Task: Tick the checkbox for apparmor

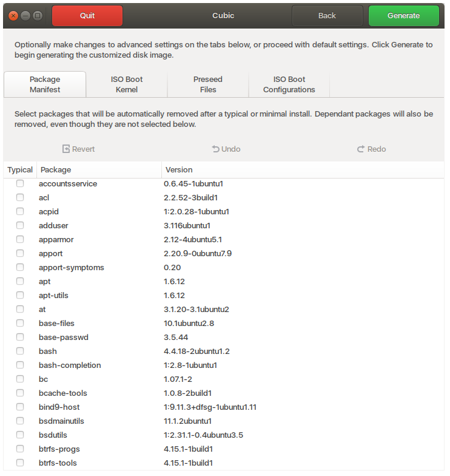Action: [20, 239]
